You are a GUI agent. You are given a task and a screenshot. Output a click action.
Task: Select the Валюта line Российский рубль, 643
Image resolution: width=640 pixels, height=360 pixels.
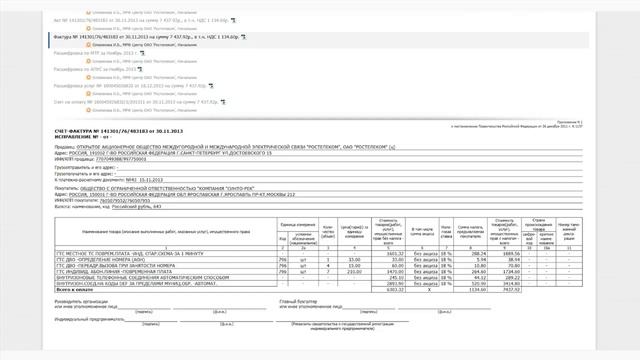click(108, 207)
